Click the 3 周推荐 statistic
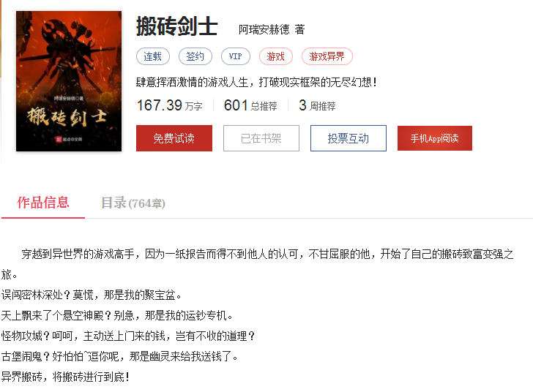This screenshot has width=533, height=392. 317,105
